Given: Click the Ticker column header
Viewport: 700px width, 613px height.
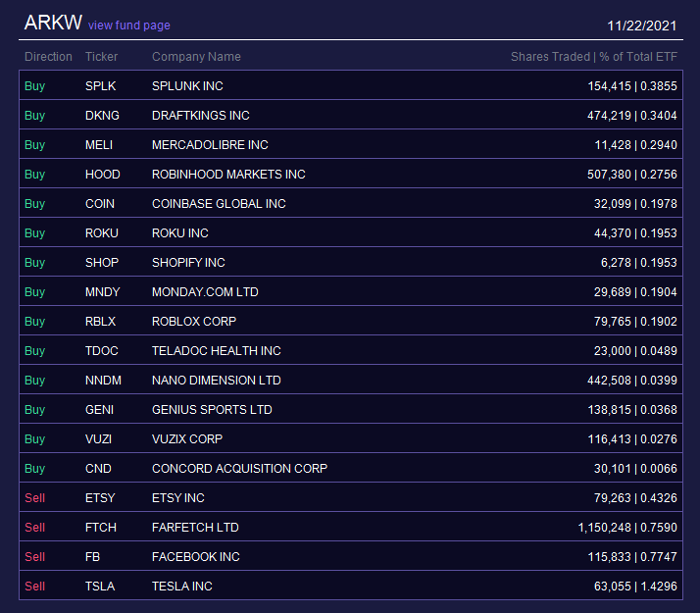Looking at the screenshot, I should point(101,57).
